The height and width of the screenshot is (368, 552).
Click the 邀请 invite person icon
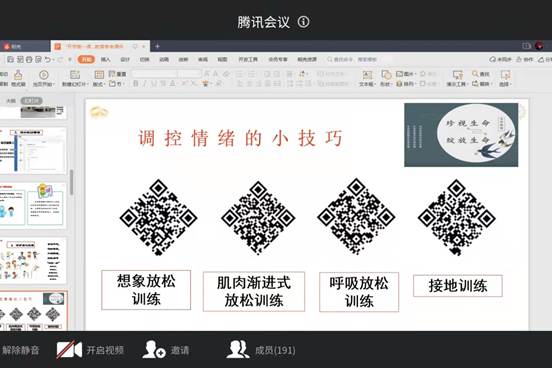tap(154, 349)
